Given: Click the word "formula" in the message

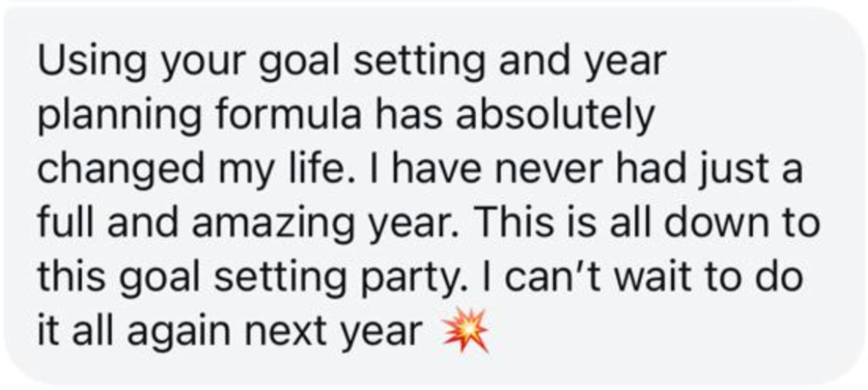Looking at the screenshot, I should (x=288, y=115).
